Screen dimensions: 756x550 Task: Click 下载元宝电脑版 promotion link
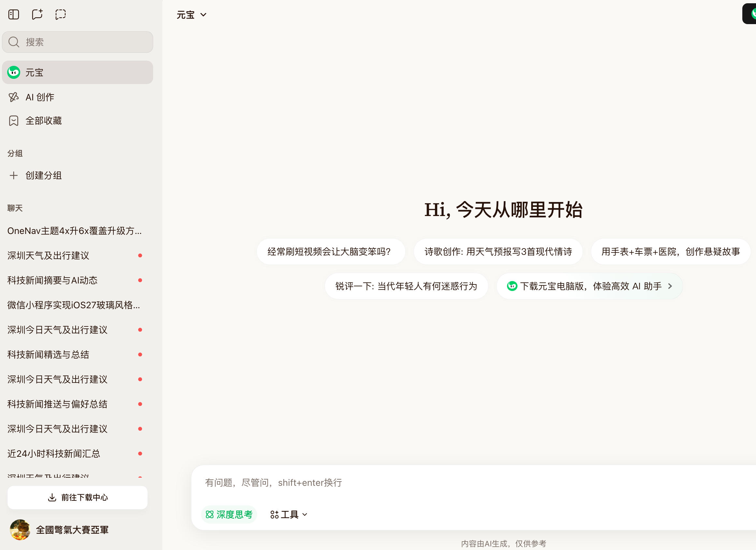tap(589, 286)
